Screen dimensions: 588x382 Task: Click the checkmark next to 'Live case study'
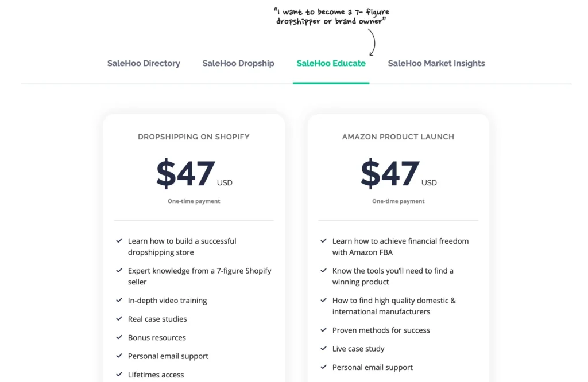click(324, 348)
